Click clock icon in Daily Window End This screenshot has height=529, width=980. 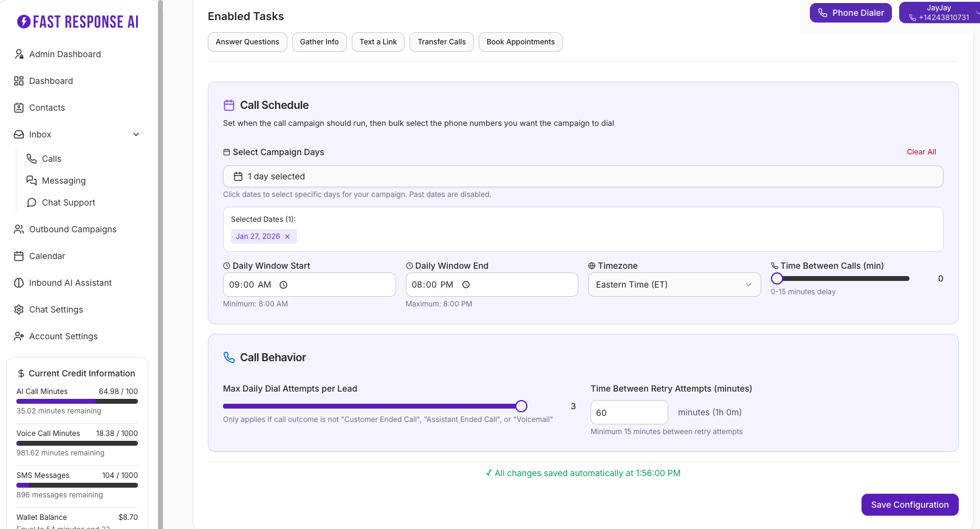pyautogui.click(x=466, y=285)
